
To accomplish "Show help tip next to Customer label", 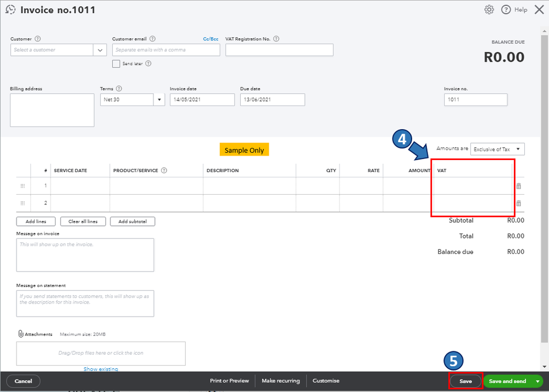I will [38, 39].
